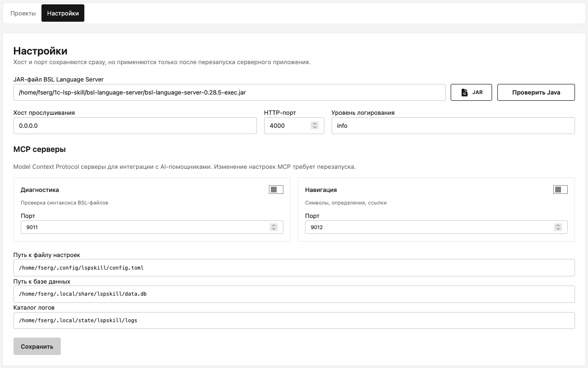The width and height of the screenshot is (588, 368).
Task: Toggle the Диагностика MCP server switch
Action: (x=276, y=190)
